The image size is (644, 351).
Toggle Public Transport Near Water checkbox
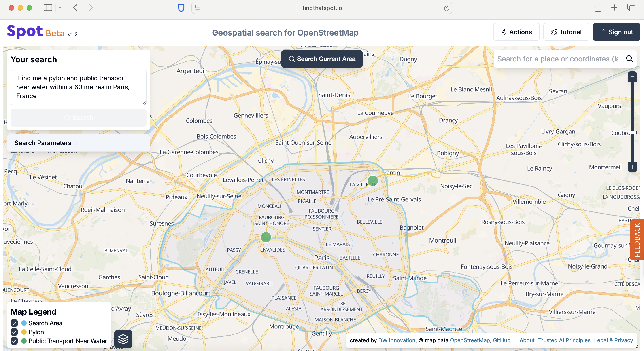[14, 341]
